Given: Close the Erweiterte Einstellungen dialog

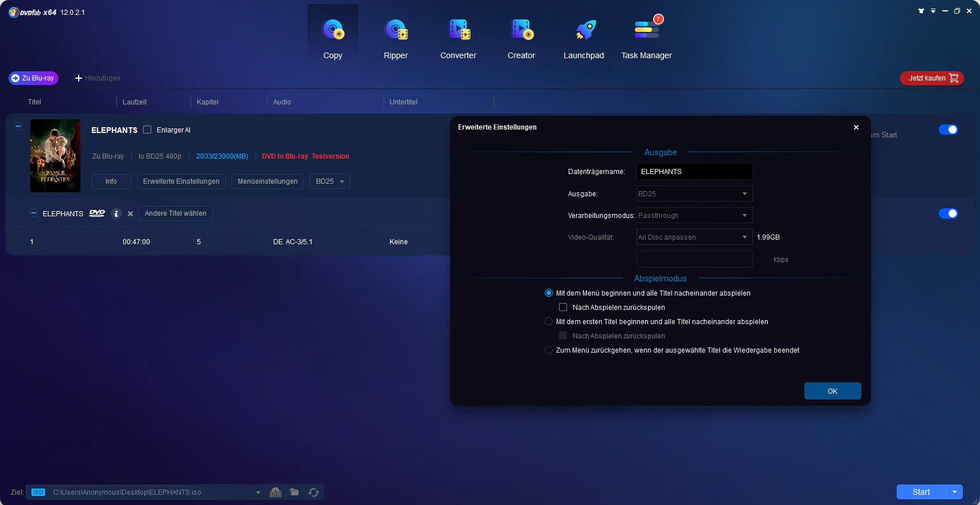Looking at the screenshot, I should pyautogui.click(x=856, y=127).
